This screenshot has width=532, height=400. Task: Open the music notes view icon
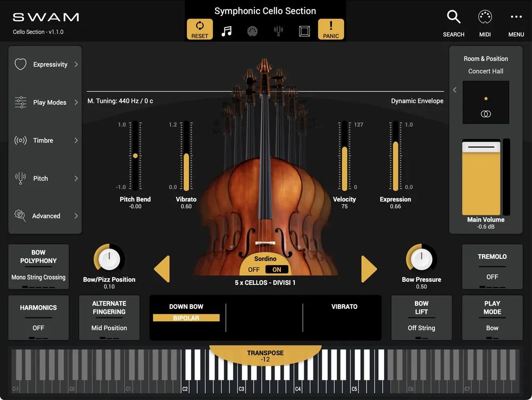coord(226,31)
